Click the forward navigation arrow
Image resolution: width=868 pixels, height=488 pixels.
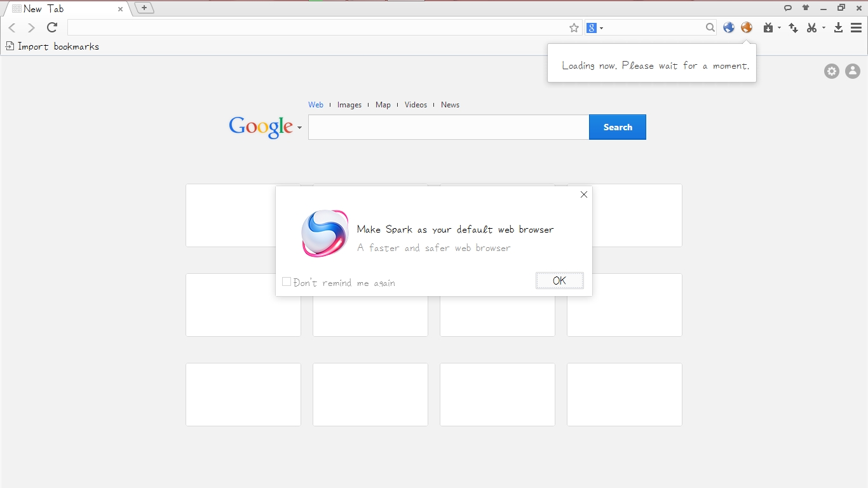coord(31,27)
